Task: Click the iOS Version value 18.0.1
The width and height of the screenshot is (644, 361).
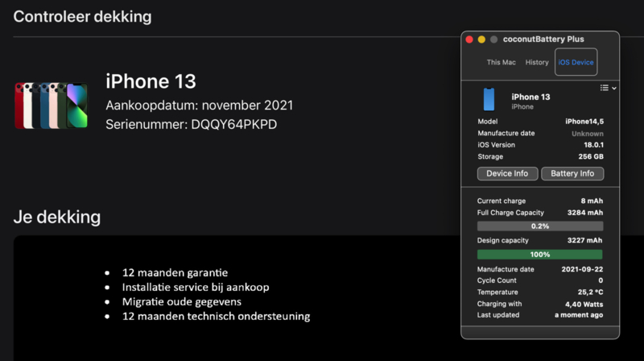Action: [594, 145]
